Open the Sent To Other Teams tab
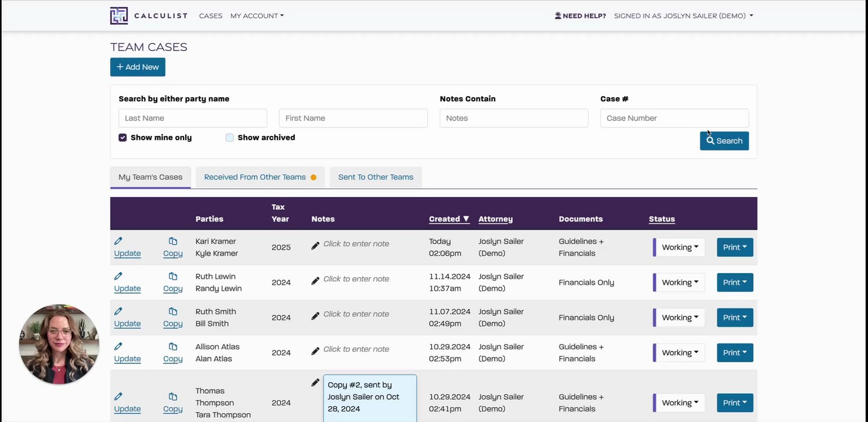Viewport: 868px width, 422px height. (x=376, y=177)
